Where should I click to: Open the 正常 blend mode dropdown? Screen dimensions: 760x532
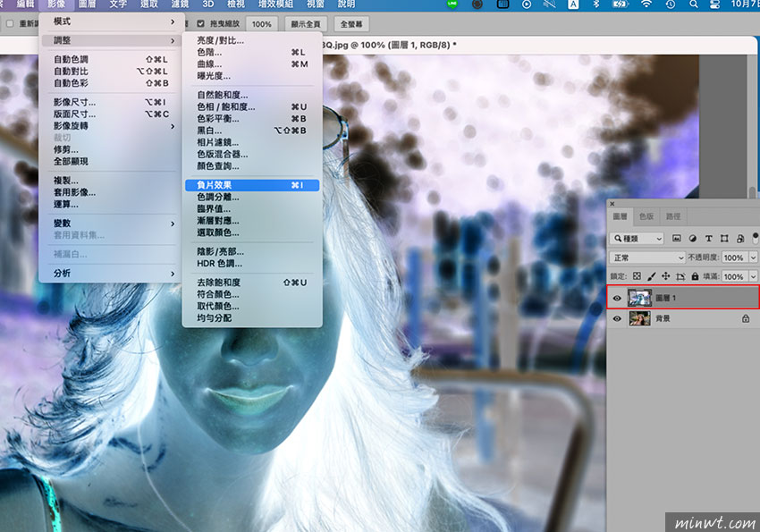[646, 258]
